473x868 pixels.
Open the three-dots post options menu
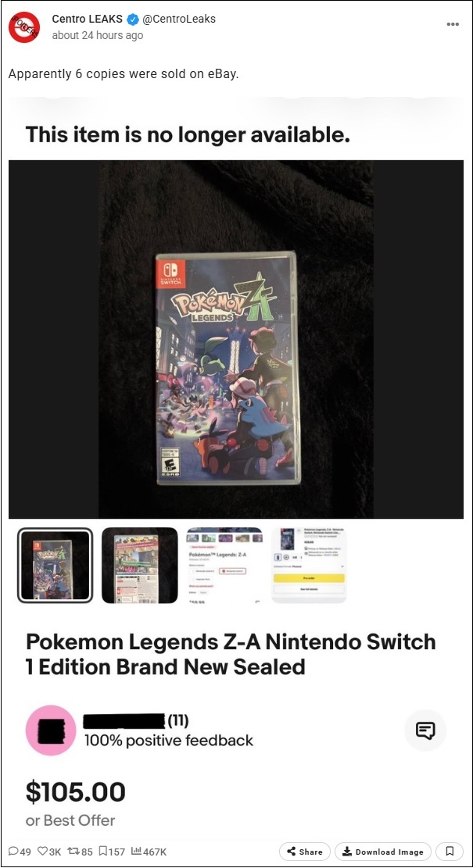(453, 24)
